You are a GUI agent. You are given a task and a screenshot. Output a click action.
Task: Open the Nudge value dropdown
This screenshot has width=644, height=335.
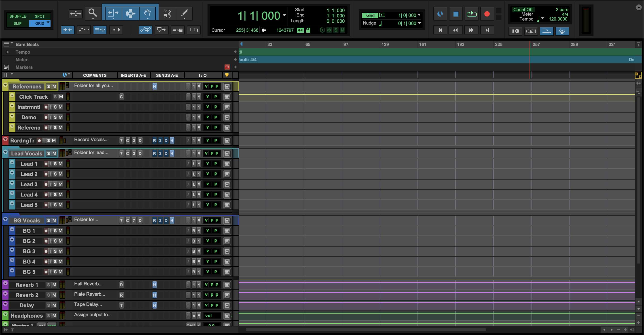pos(419,23)
